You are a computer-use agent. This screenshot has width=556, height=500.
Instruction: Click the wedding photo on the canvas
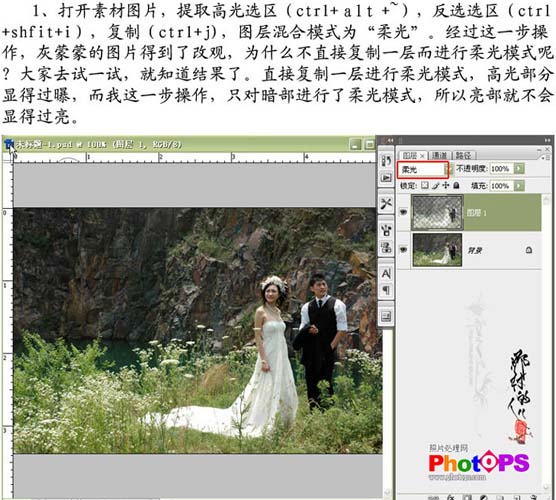click(x=198, y=330)
